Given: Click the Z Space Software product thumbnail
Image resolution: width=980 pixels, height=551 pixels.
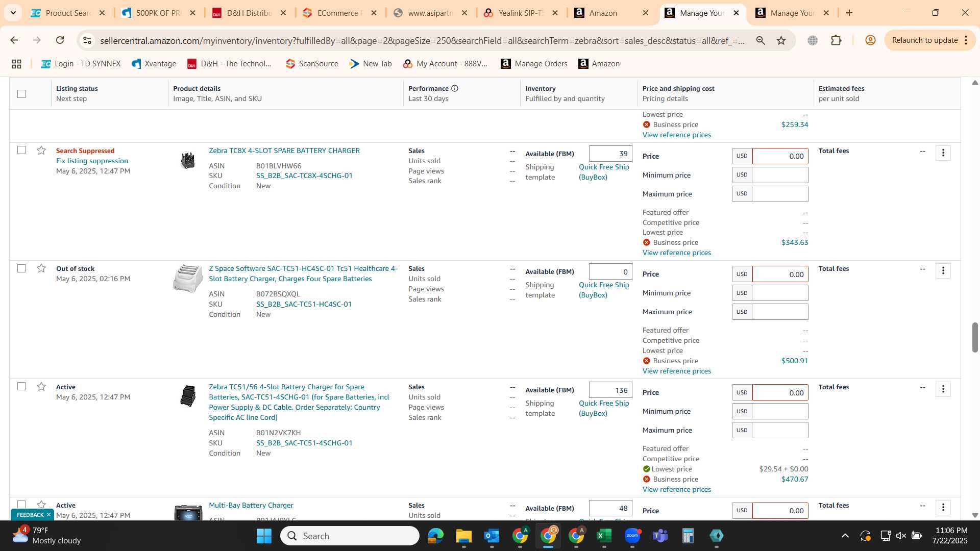Looking at the screenshot, I should pos(188,279).
